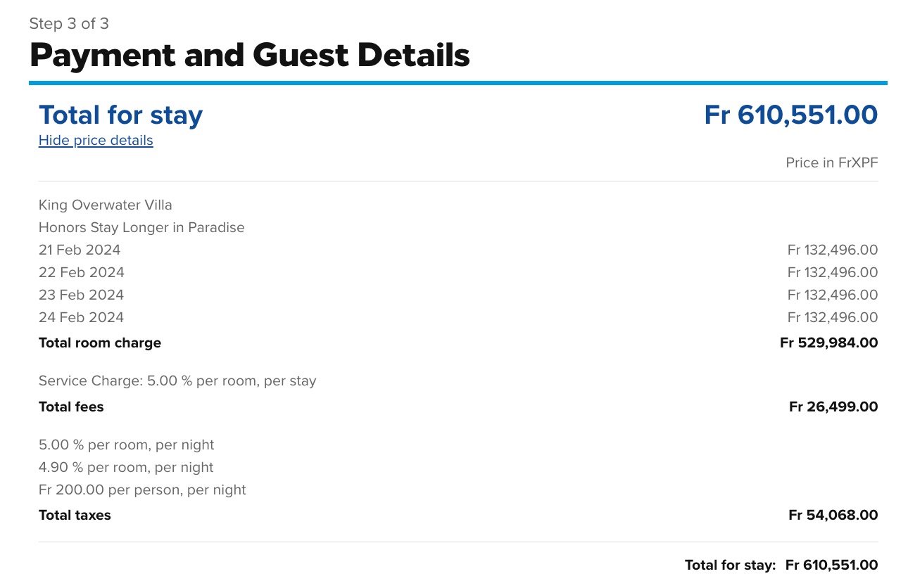Select the Fr 529,984.00 room charge amount
This screenshot has width=908, height=588.
coord(828,343)
